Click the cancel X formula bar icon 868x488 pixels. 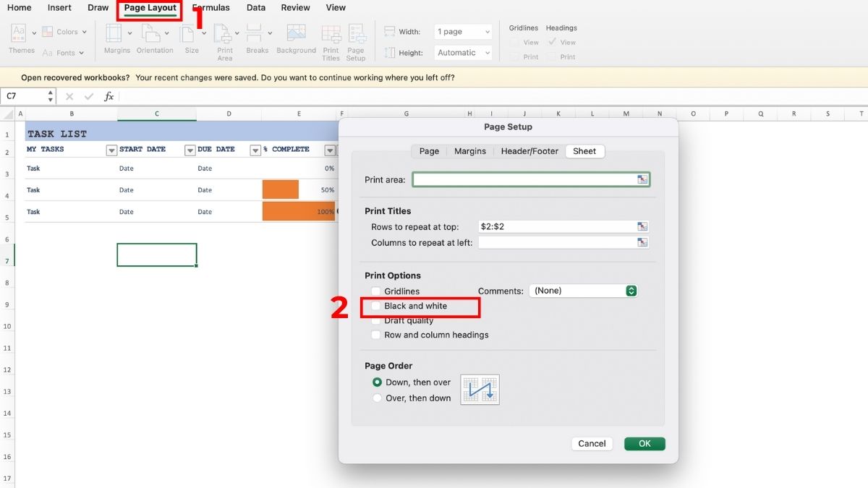coord(69,96)
